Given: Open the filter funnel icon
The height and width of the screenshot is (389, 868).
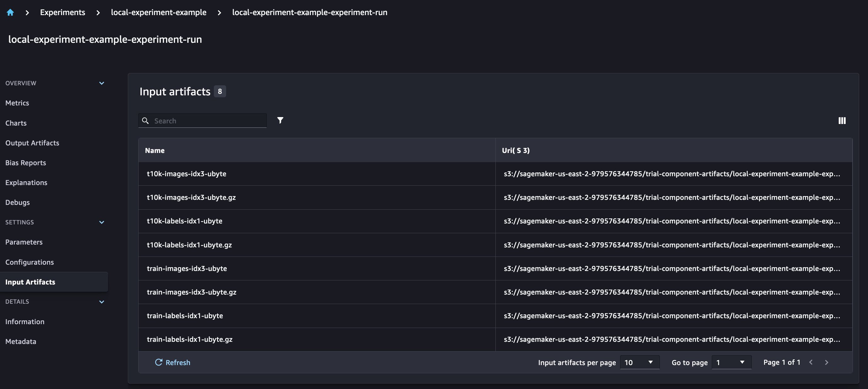Looking at the screenshot, I should (x=280, y=121).
